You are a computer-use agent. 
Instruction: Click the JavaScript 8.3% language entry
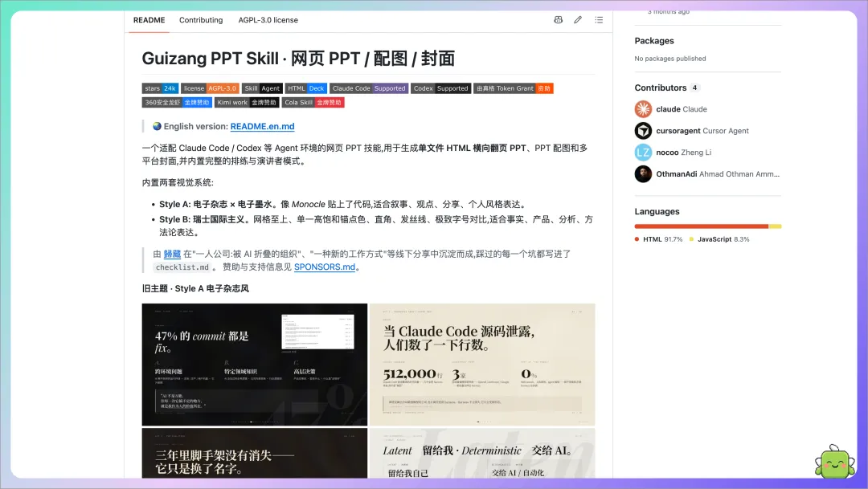719,239
